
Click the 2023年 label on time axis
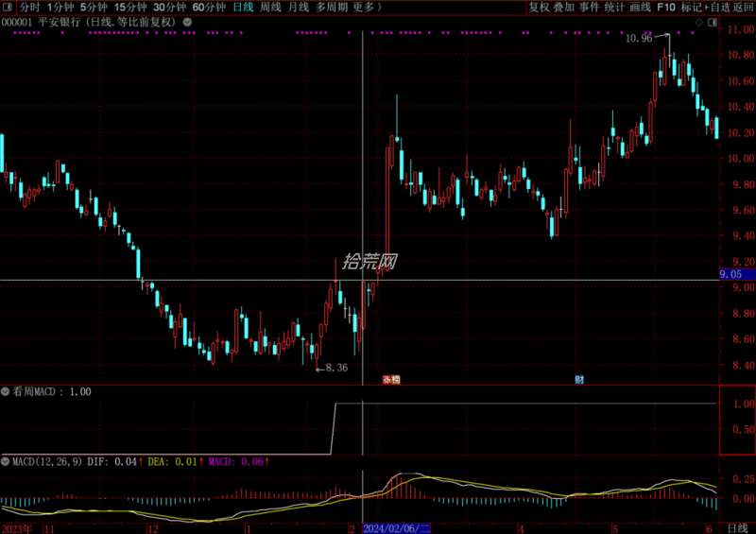point(16,528)
